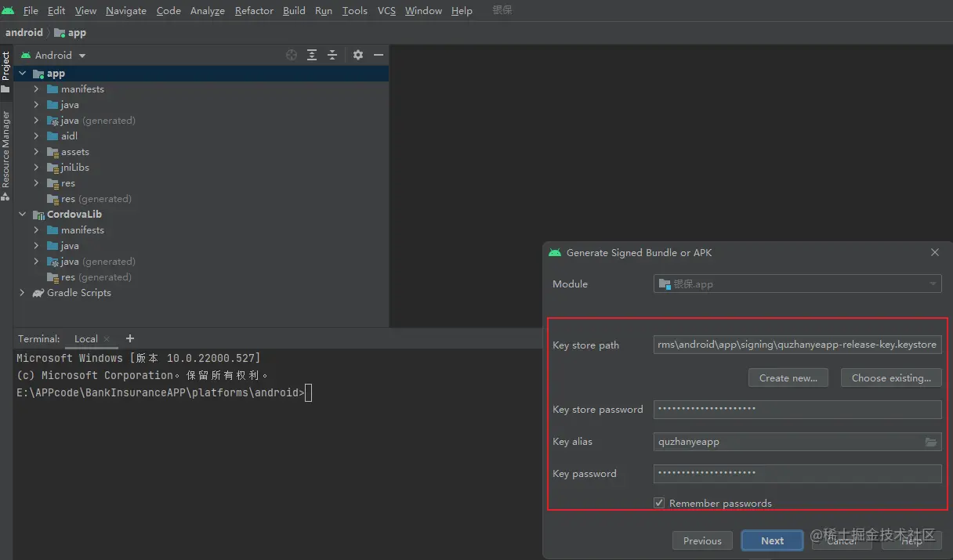Open the VCS menu
The height and width of the screenshot is (560, 953).
[x=386, y=10]
